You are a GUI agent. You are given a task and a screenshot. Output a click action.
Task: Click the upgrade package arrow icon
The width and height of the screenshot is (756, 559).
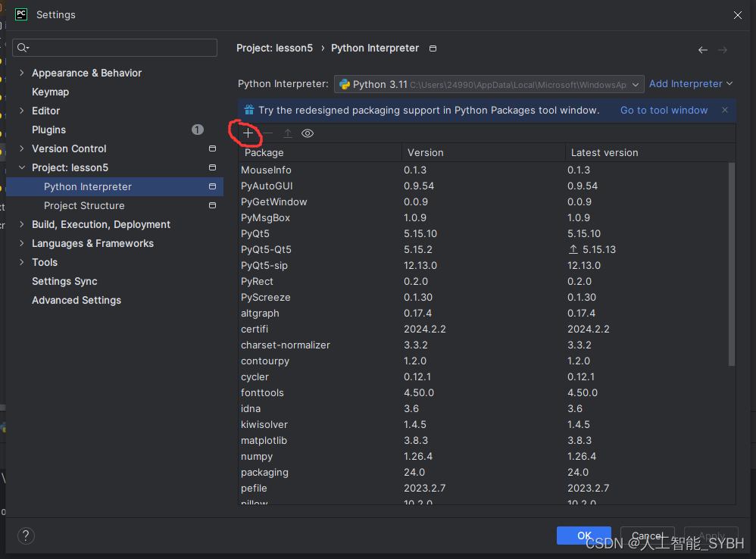[288, 133]
